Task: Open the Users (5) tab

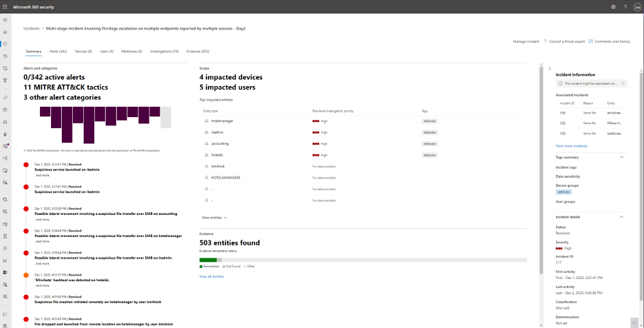Action: pyautogui.click(x=107, y=52)
